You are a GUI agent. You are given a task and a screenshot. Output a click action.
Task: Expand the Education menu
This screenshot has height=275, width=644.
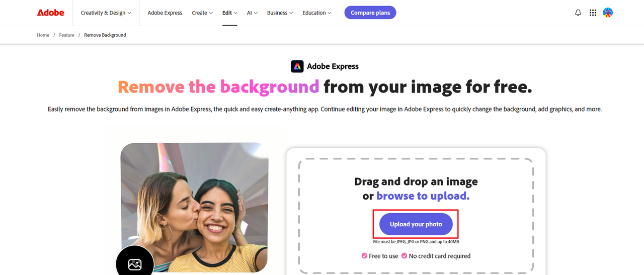pyautogui.click(x=317, y=13)
